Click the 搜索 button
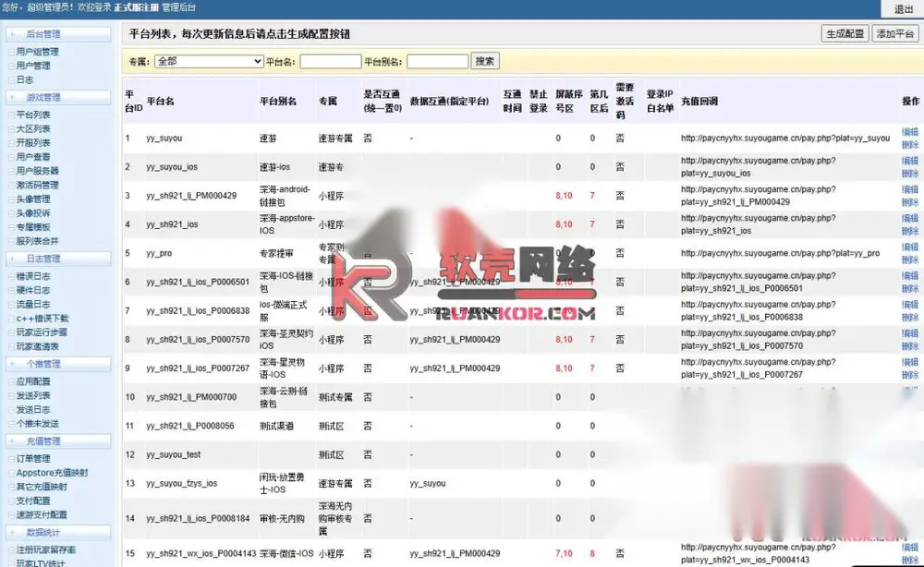The height and width of the screenshot is (567, 924). point(484,61)
